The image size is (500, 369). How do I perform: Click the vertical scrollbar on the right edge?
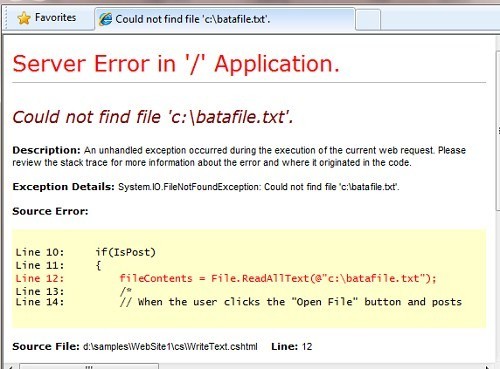coord(498,130)
